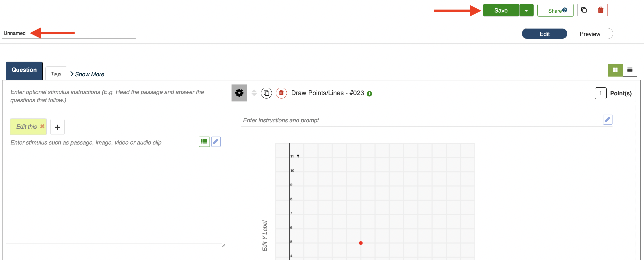Open the Save dropdown arrow
644x260 pixels.
point(526,10)
